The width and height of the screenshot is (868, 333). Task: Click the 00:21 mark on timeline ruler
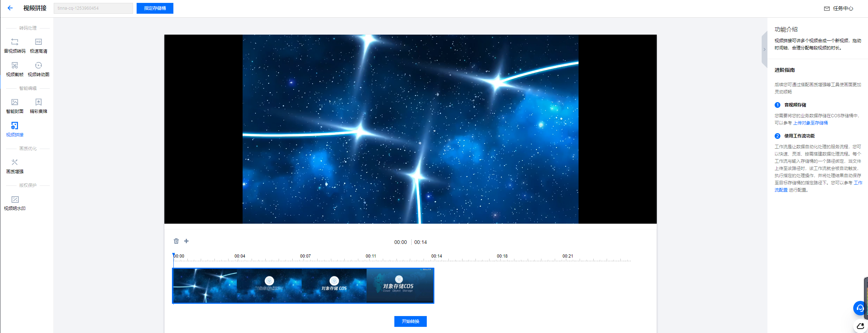(x=568, y=256)
